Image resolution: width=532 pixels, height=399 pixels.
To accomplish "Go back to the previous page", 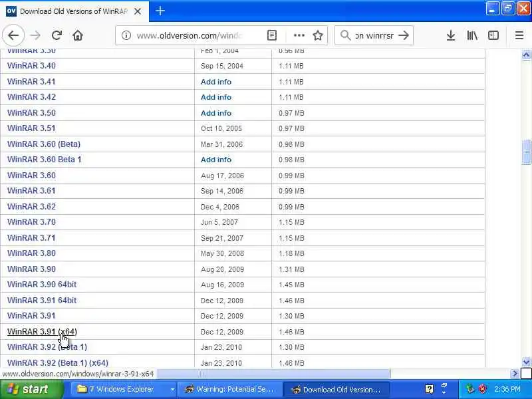I will point(13,35).
